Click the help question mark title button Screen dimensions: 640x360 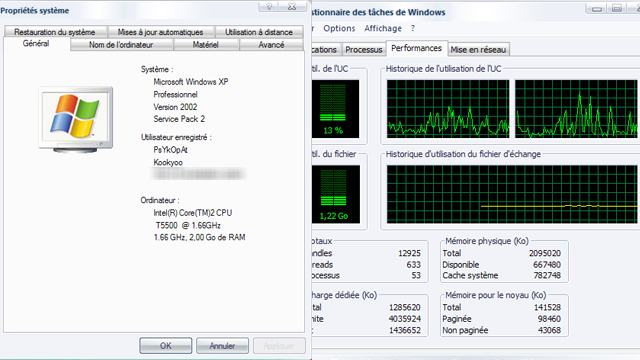(x=269, y=6)
